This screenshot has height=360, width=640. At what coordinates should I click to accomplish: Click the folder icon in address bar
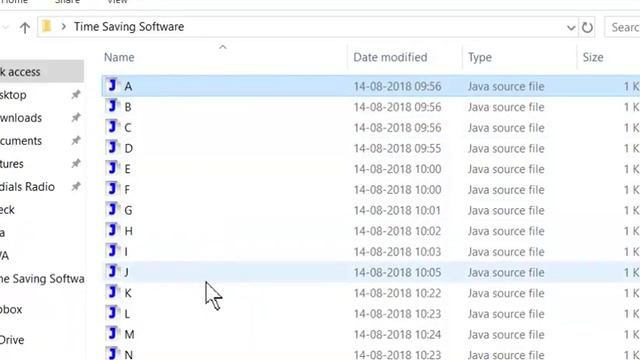tap(47, 27)
